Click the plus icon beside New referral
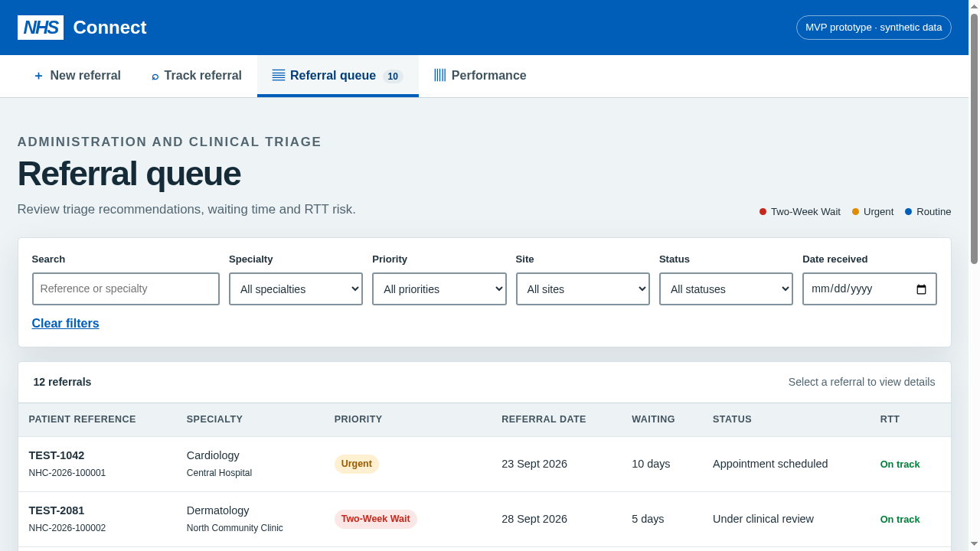 (38, 76)
